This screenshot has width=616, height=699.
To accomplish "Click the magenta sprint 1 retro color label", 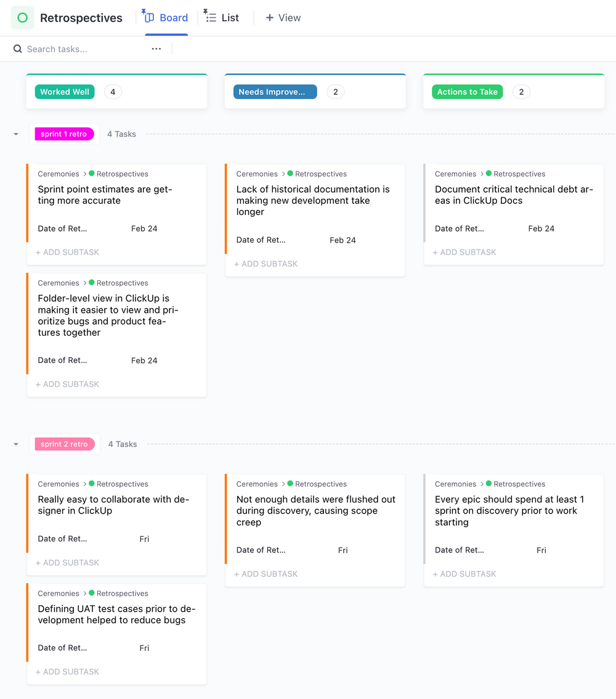I will click(x=64, y=134).
